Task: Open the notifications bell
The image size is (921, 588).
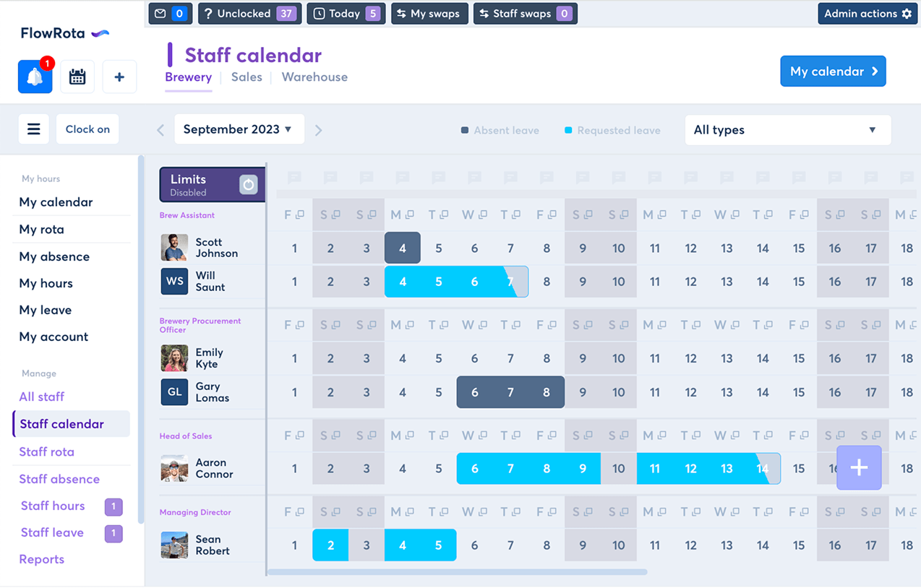Action: [x=35, y=77]
